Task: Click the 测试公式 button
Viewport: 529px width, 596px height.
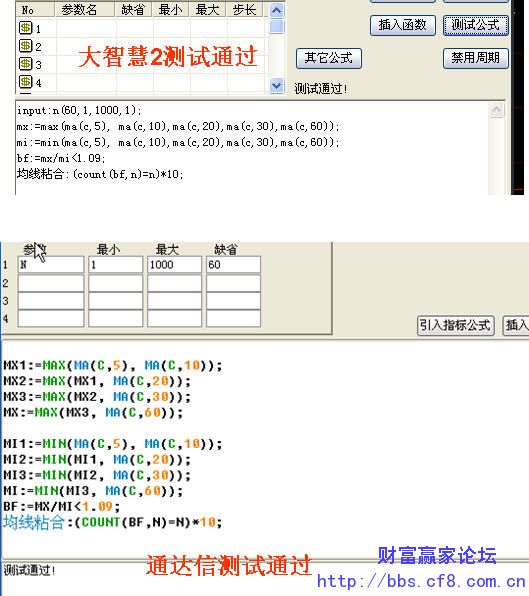Action: point(475,25)
